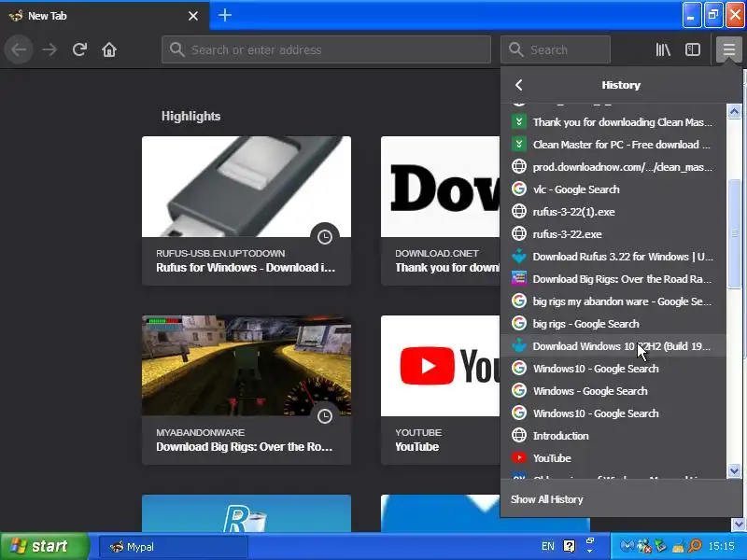Open vlc - Google Search history entry

tap(613, 189)
